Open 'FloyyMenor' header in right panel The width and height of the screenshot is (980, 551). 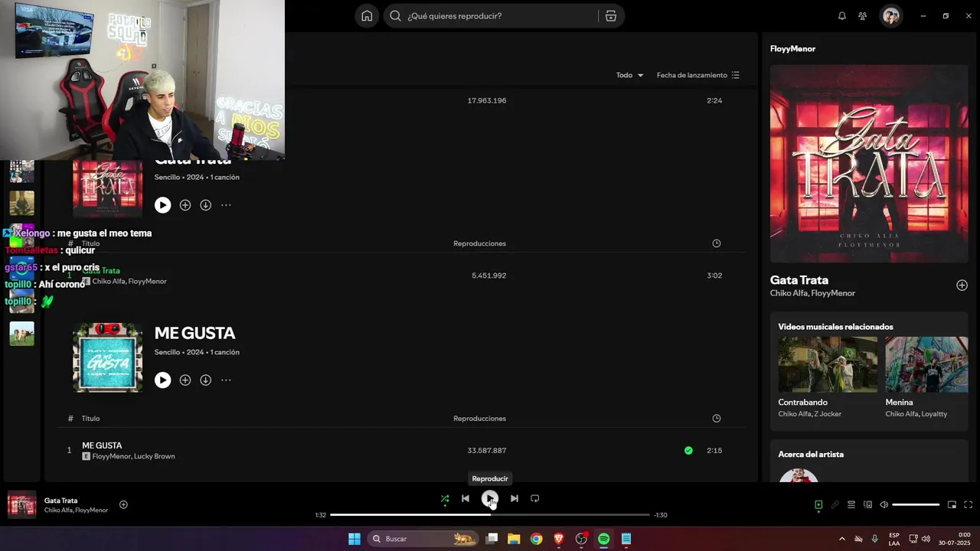[792, 49]
